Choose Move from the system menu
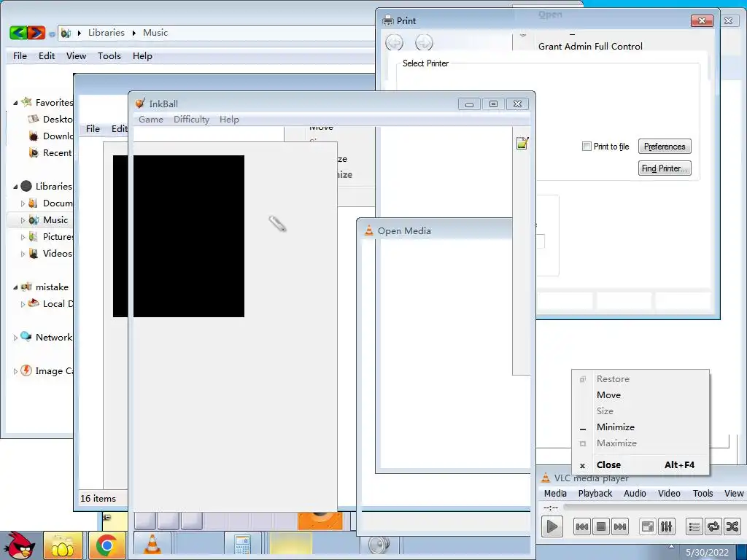Image resolution: width=747 pixels, height=560 pixels. click(x=640, y=394)
